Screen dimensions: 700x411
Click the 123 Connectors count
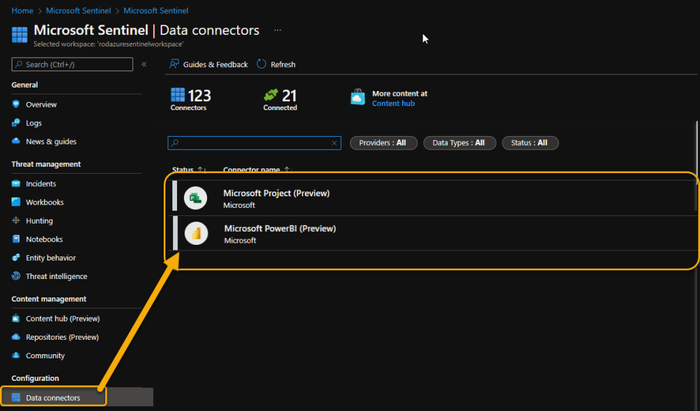191,99
